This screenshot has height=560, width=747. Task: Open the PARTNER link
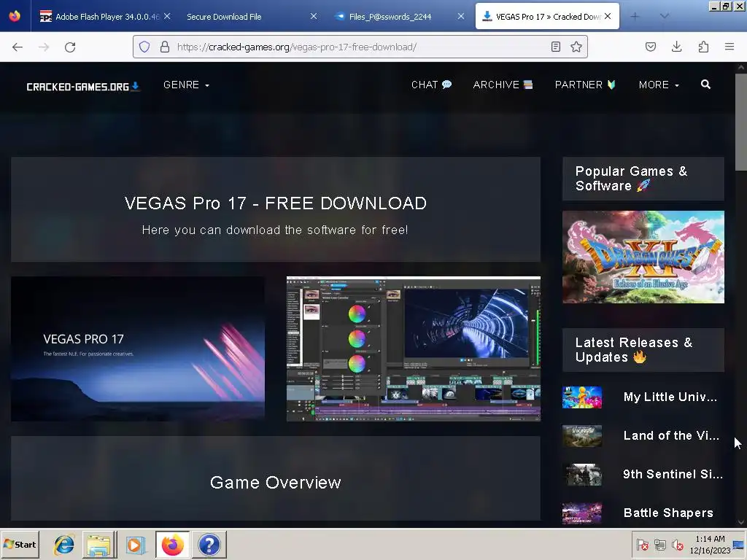585,85
